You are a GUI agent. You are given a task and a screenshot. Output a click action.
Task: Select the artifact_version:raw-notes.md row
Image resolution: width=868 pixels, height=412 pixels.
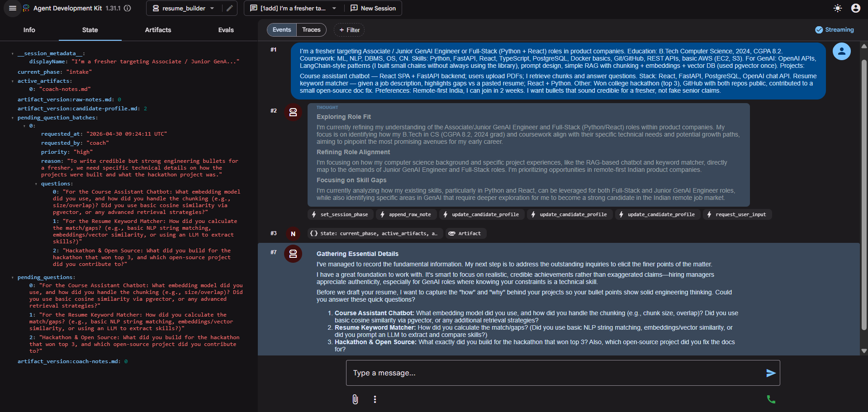[x=69, y=99]
